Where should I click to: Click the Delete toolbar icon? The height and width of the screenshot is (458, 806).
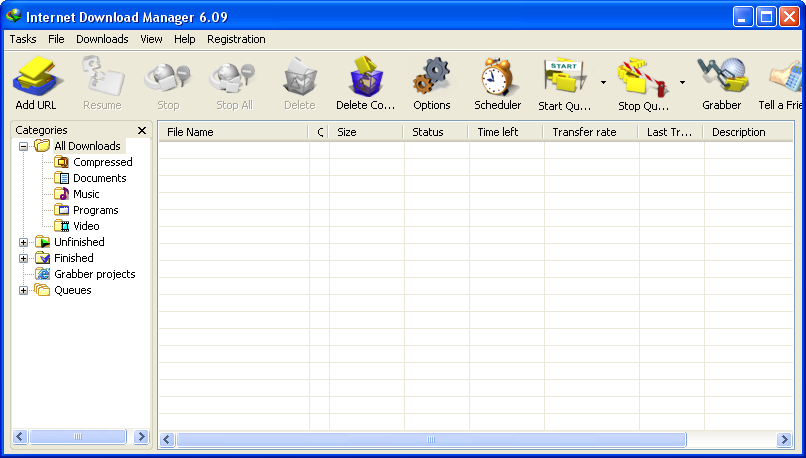(x=300, y=77)
